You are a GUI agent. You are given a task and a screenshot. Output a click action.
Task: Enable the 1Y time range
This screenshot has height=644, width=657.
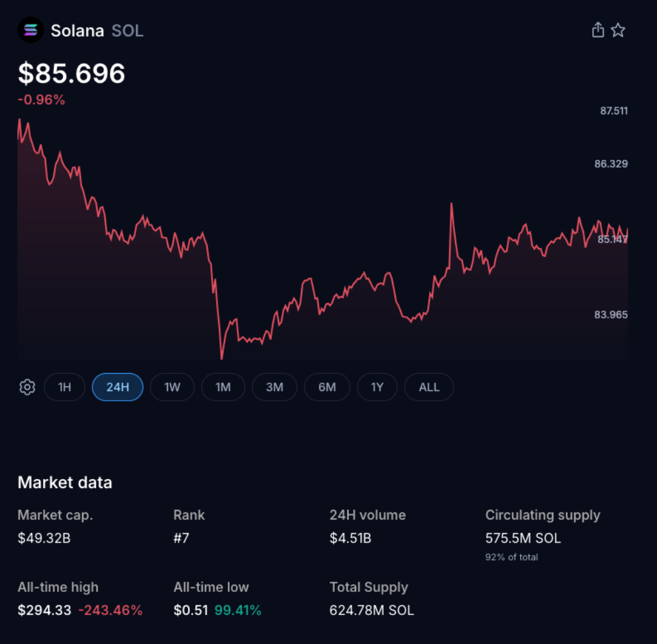pos(377,387)
